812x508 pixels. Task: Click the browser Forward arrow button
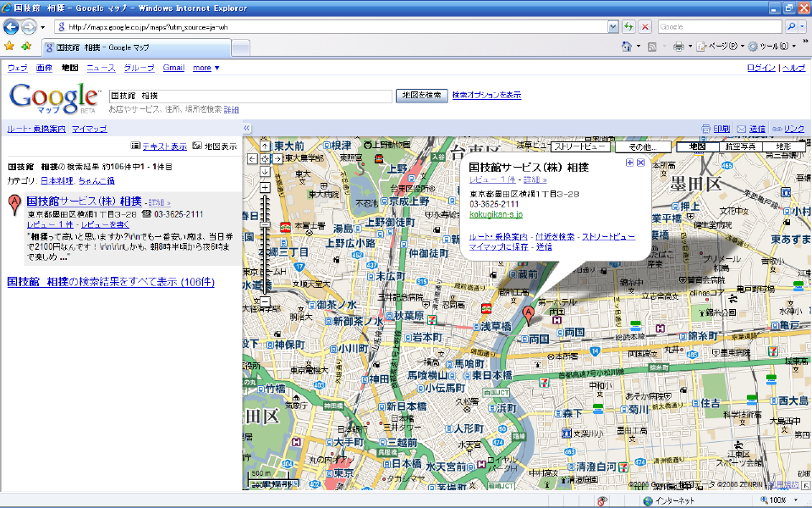point(29,26)
